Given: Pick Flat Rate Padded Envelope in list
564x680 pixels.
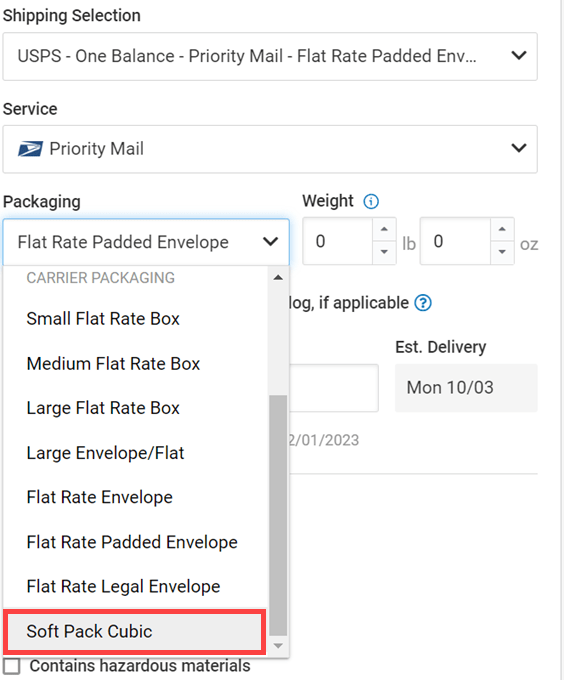Looking at the screenshot, I should click(135, 543).
